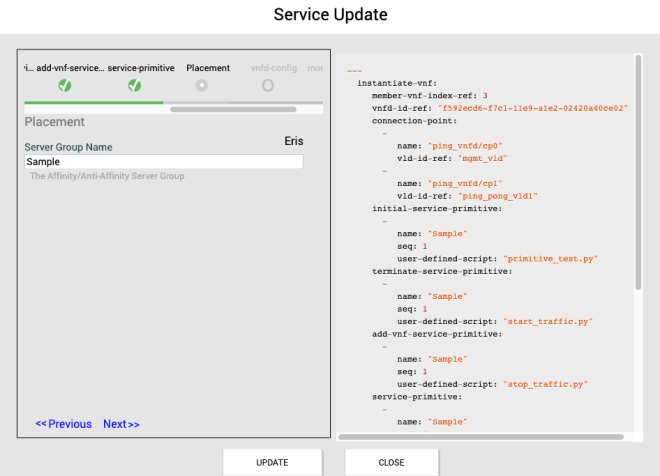Click the "primitive_test.py" value in YAML preview
Screen dimensions: 660x476
(x=550, y=258)
